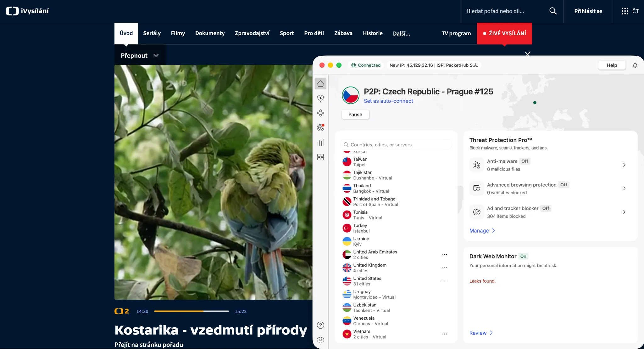Viewport: 644px width, 349px height.
Task: Open the apps grid icon in sidebar
Action: click(320, 157)
